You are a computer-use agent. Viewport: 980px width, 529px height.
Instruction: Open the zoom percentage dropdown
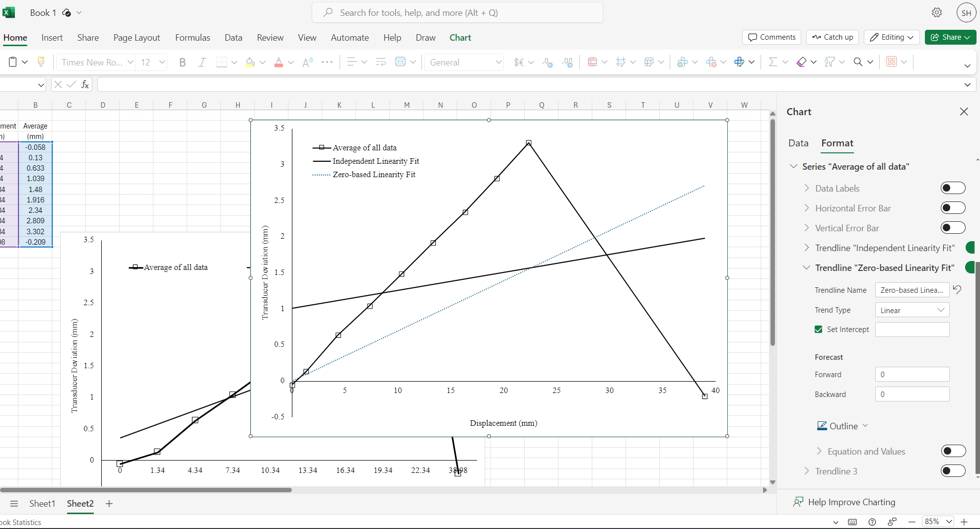point(949,522)
